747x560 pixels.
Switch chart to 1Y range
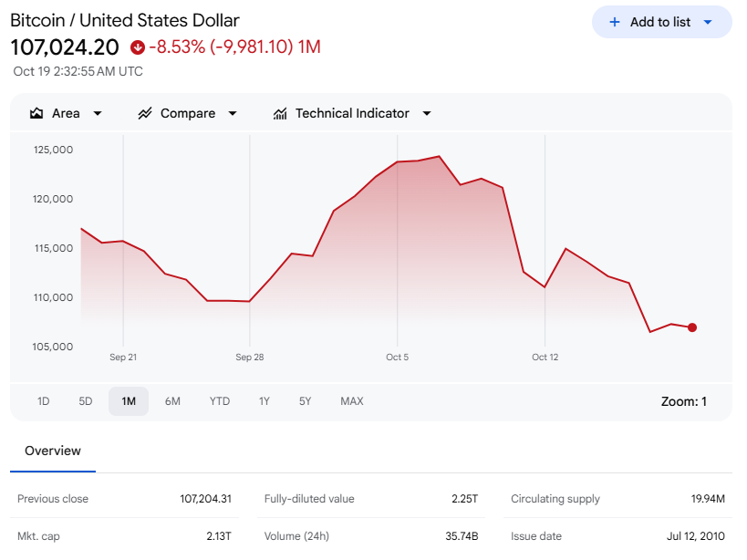tap(265, 401)
